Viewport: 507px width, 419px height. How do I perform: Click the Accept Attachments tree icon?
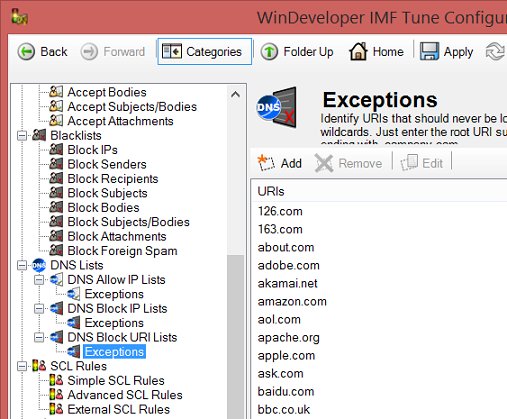coord(56,120)
